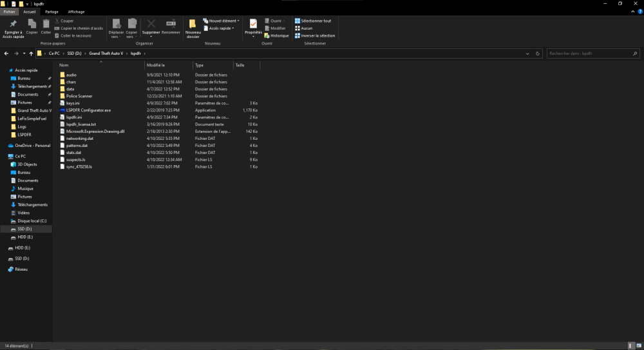Click Couper scissors command
644x350 pixels.
64,21
